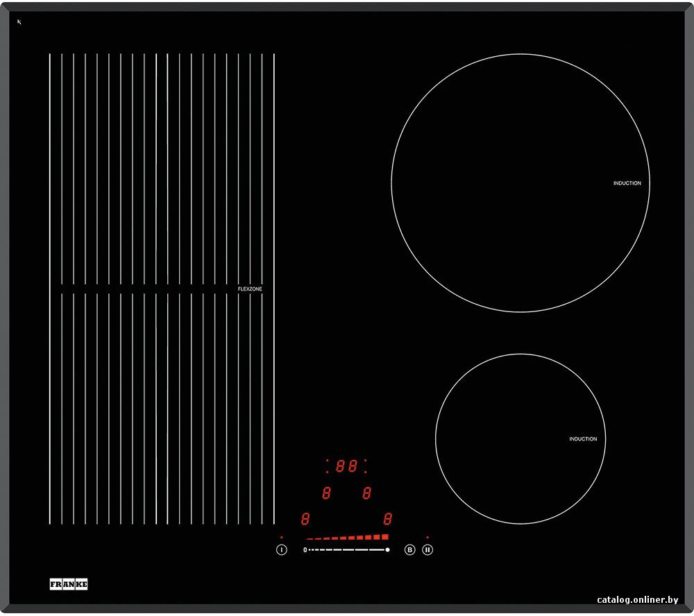Select the lower-left zone digit display
The height and width of the screenshot is (616, 694).
pos(305,519)
